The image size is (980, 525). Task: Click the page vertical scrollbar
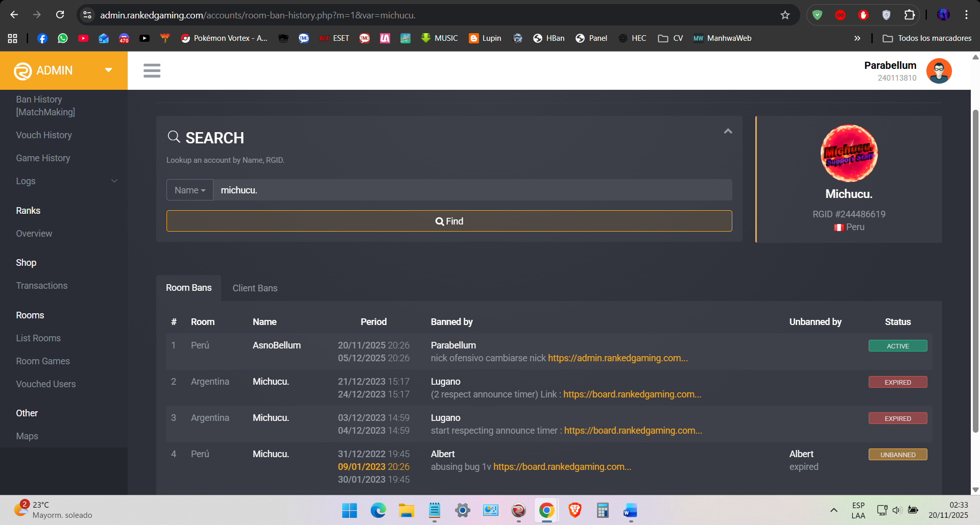[x=975, y=270]
